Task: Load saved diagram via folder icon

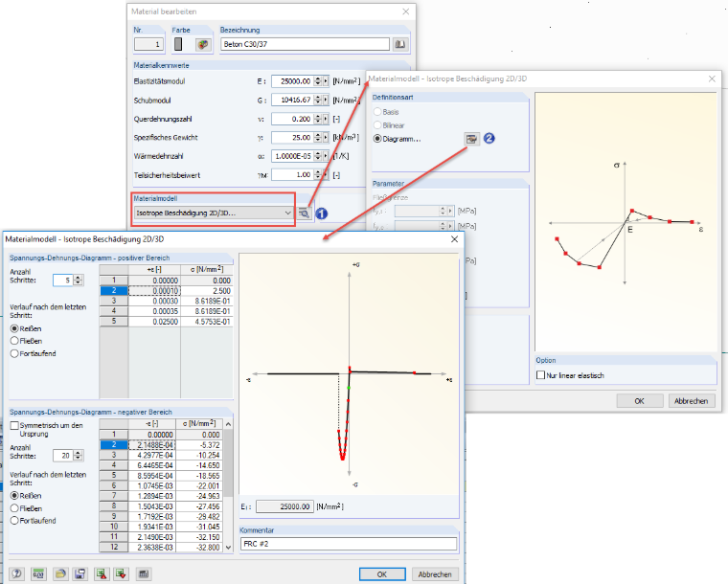Action: [x=60, y=573]
